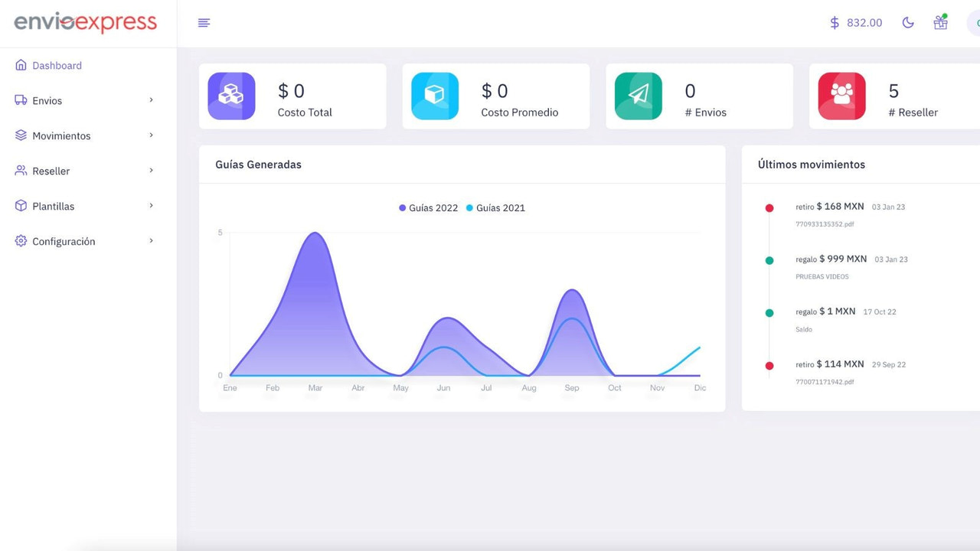Click the Plantillas box icon

pyautogui.click(x=21, y=206)
